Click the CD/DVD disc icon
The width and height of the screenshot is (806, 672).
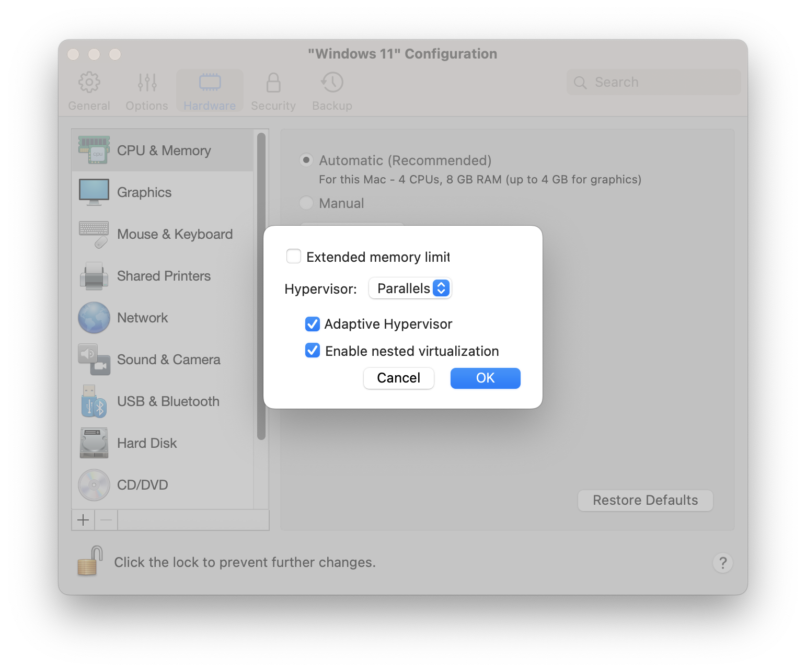[94, 485]
